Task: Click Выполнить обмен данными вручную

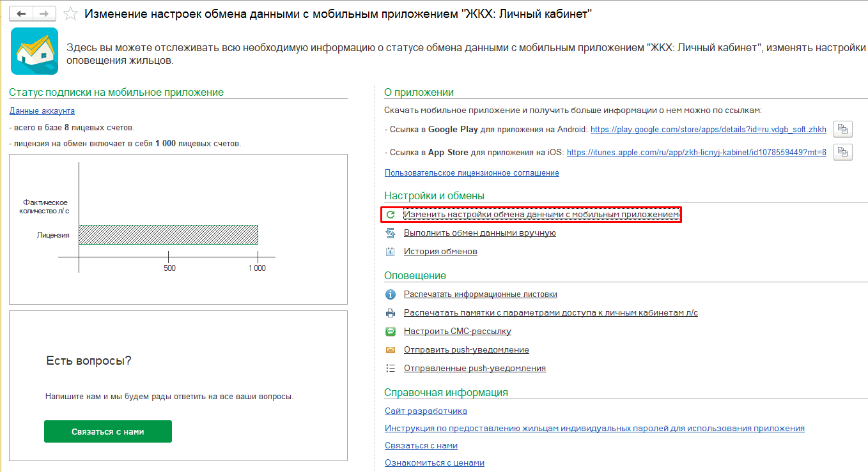Action: [480, 233]
